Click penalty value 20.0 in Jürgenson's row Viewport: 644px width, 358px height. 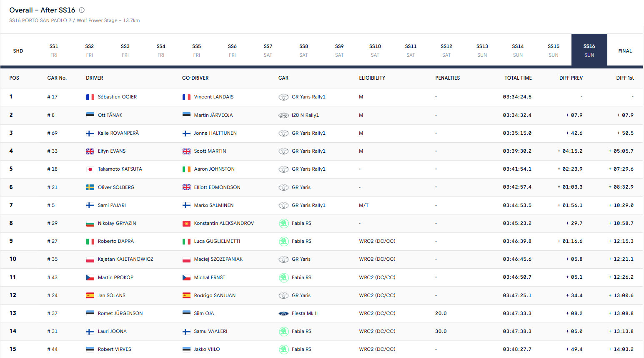click(x=441, y=313)
